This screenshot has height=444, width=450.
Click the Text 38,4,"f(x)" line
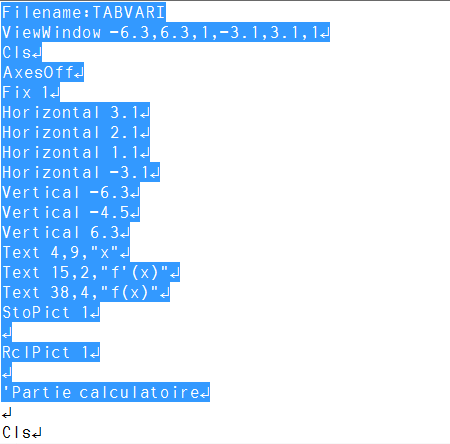pyautogui.click(x=86, y=292)
